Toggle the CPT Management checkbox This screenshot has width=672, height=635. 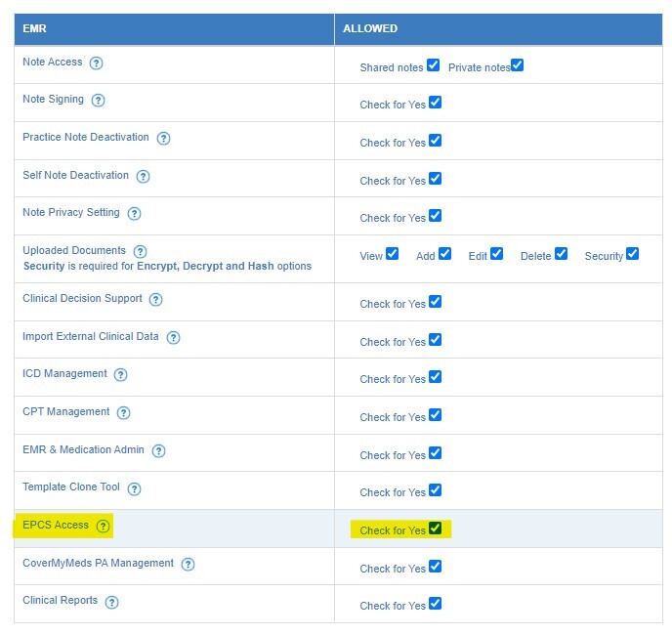[x=435, y=415]
